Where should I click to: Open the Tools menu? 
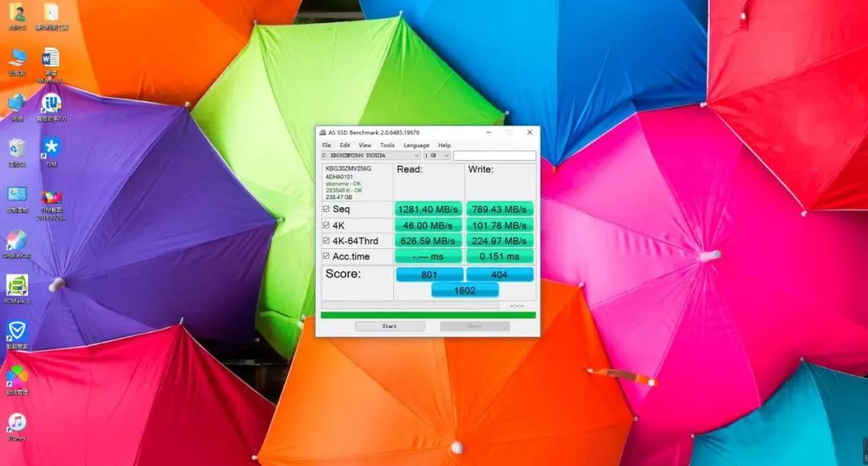pos(387,145)
